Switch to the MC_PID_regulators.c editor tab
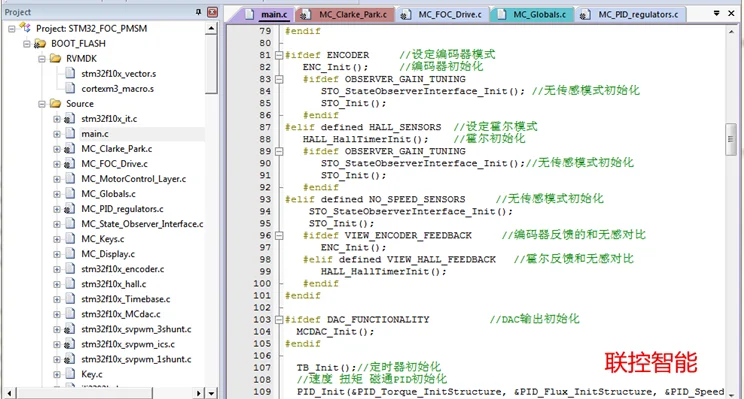The width and height of the screenshot is (744, 399). pyautogui.click(x=631, y=15)
